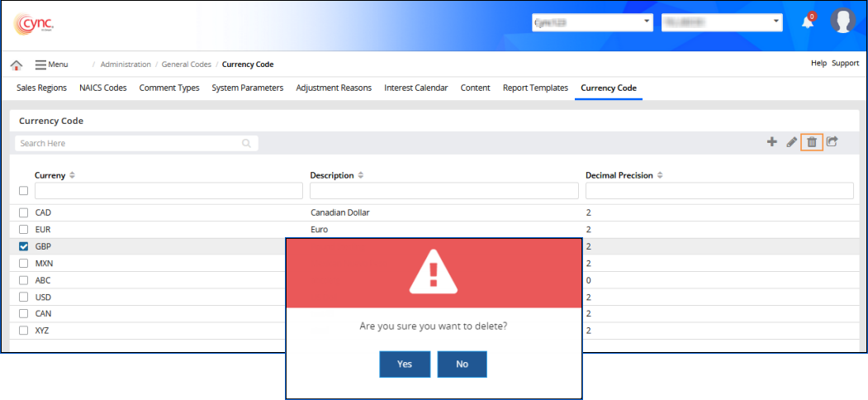Screen dimensions: 868x400
Task: Click the notification bell icon
Action: coord(808,21)
